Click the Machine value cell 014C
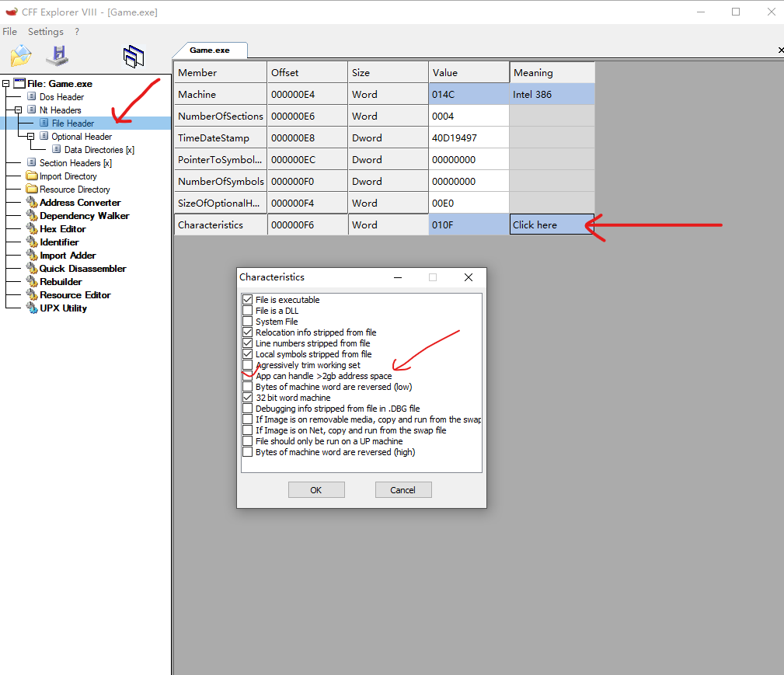784x675 pixels. (x=469, y=94)
